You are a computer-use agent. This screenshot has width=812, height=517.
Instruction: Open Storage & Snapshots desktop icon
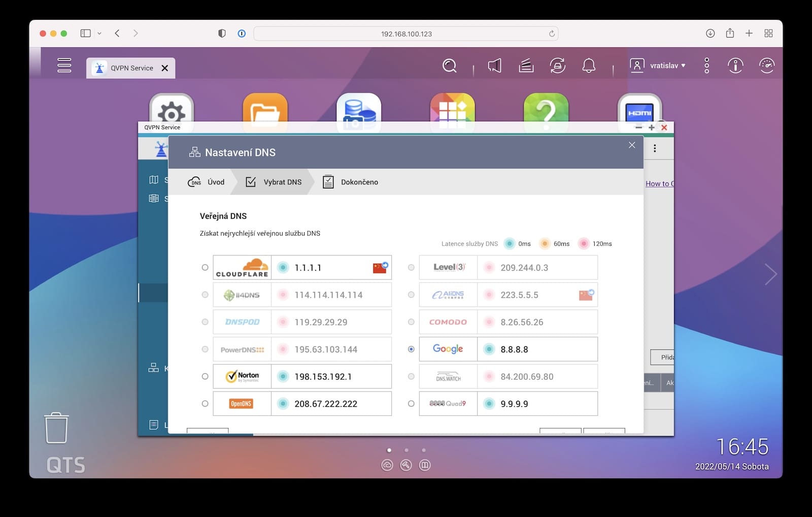(359, 108)
